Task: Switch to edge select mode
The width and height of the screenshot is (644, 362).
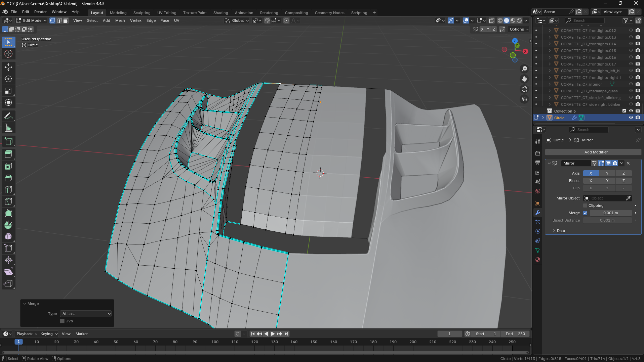Action: [x=59, y=20]
